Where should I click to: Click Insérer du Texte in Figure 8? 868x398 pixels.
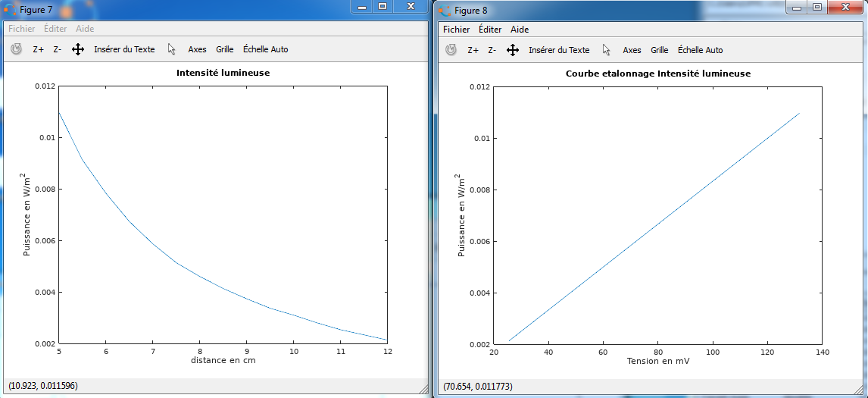pos(559,50)
